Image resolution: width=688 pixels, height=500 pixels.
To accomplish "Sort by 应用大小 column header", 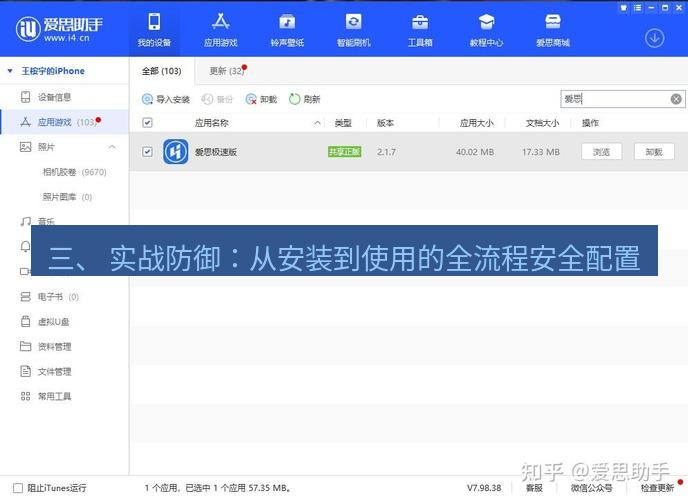I will click(477, 123).
